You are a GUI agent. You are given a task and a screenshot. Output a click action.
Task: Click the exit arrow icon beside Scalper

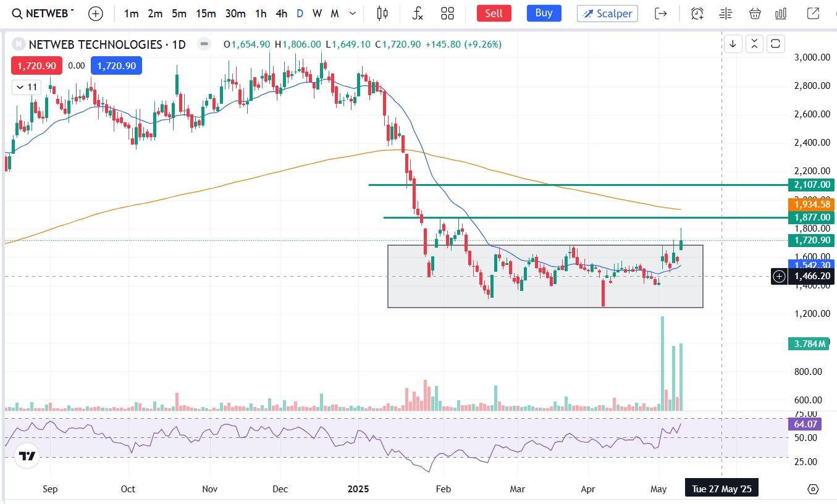(x=661, y=13)
